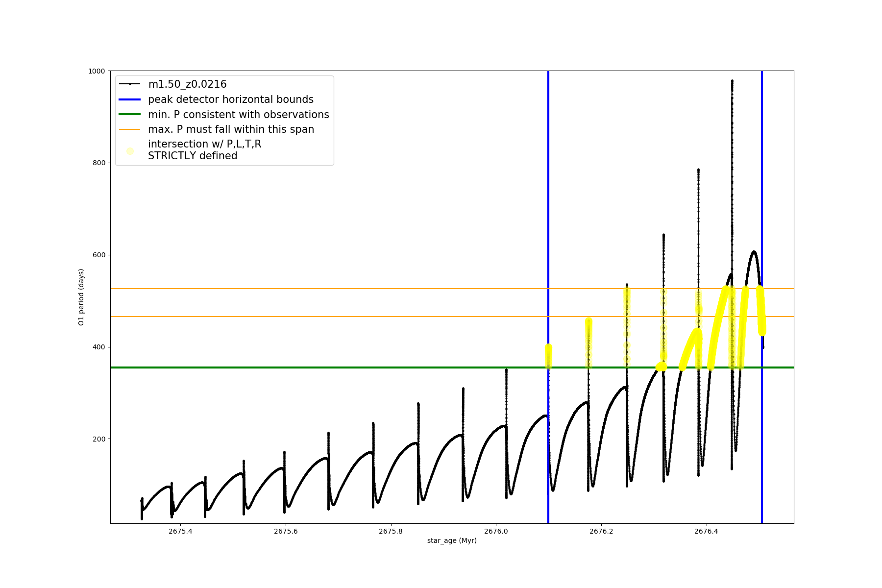This screenshot has width=882, height=588.
Task: Click the y-axis tick label 1000
Action: tap(97, 71)
